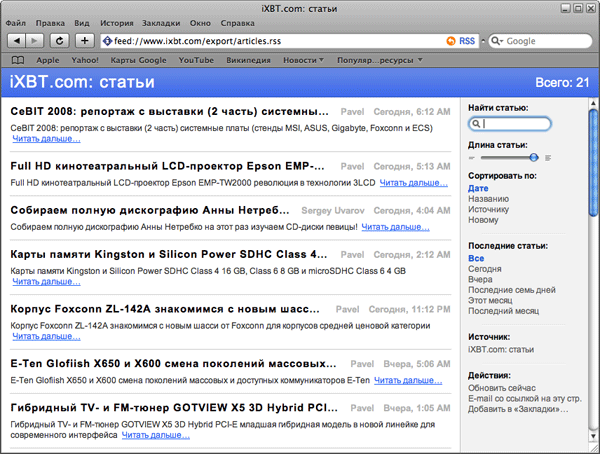Sort articles by Новому
Viewport: 600px width, 454px height.
coord(483,220)
